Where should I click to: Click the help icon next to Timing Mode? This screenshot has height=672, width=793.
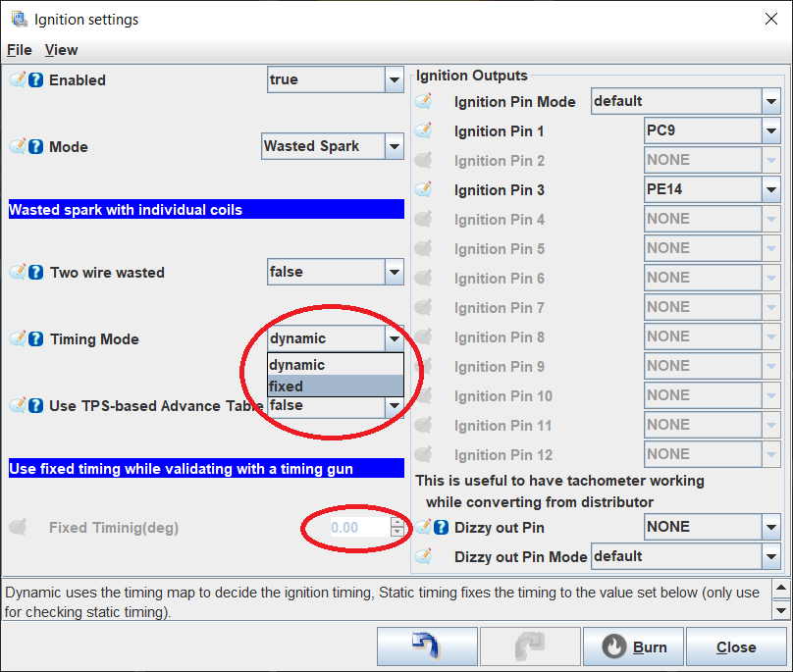(x=36, y=339)
